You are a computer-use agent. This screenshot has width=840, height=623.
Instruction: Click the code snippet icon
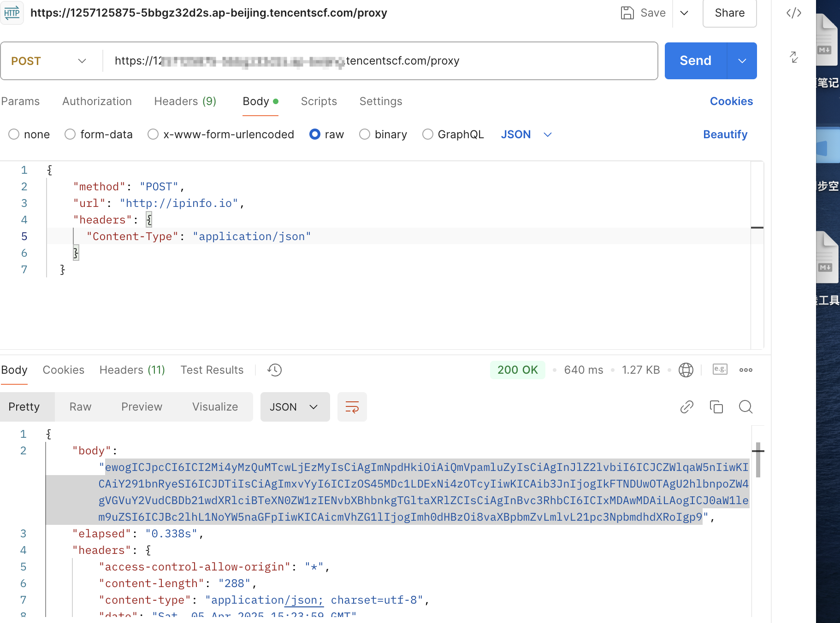pyautogui.click(x=793, y=13)
